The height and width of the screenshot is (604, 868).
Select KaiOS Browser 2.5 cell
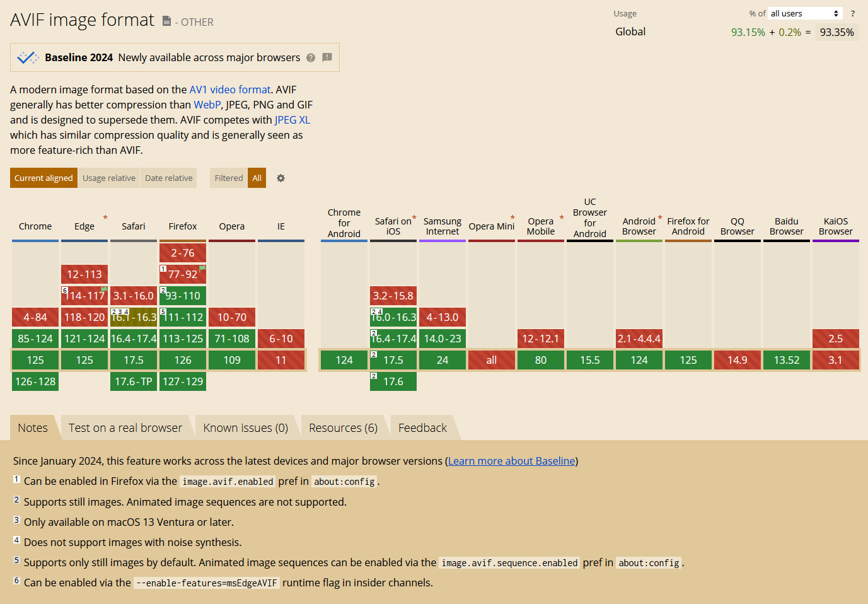[836, 339]
